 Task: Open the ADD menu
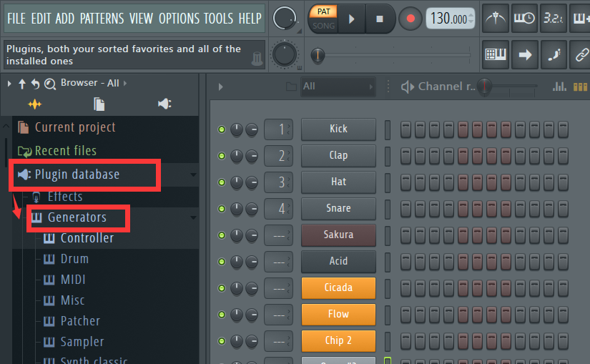click(64, 18)
